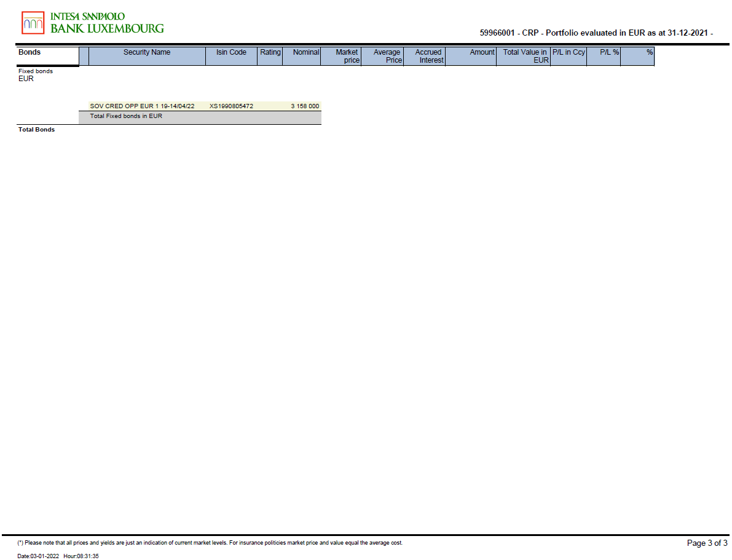Click the 'Accrued Interest' column header
732x560 pixels.
click(424, 56)
